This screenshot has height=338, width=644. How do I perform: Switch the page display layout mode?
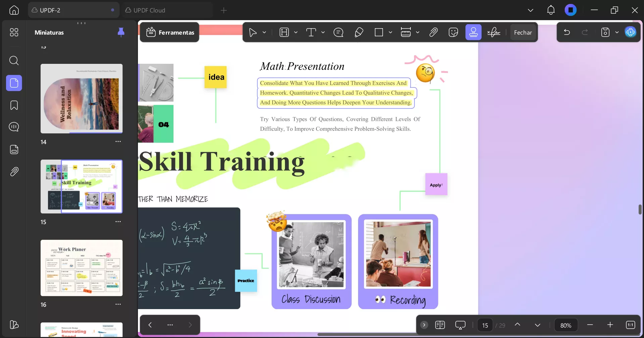(x=440, y=325)
